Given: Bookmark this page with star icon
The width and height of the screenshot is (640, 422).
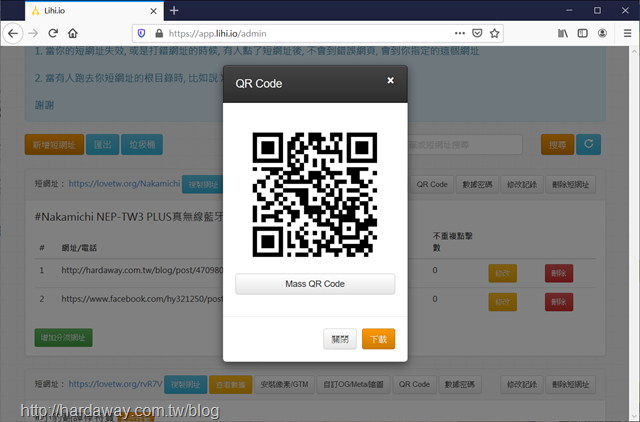Looking at the screenshot, I should (x=495, y=33).
